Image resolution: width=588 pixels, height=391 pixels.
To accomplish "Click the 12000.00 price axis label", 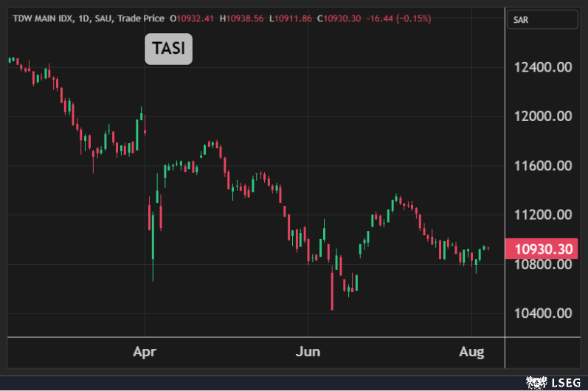I will (543, 117).
